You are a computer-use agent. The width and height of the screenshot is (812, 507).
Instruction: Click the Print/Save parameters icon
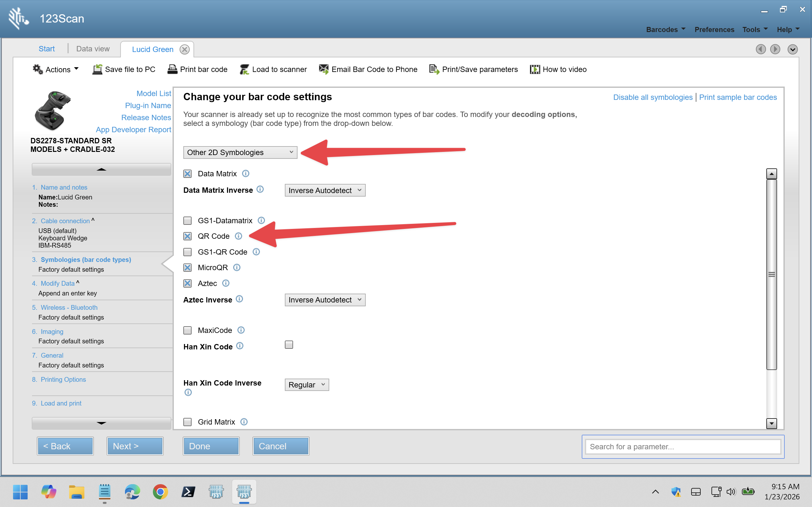pyautogui.click(x=434, y=69)
